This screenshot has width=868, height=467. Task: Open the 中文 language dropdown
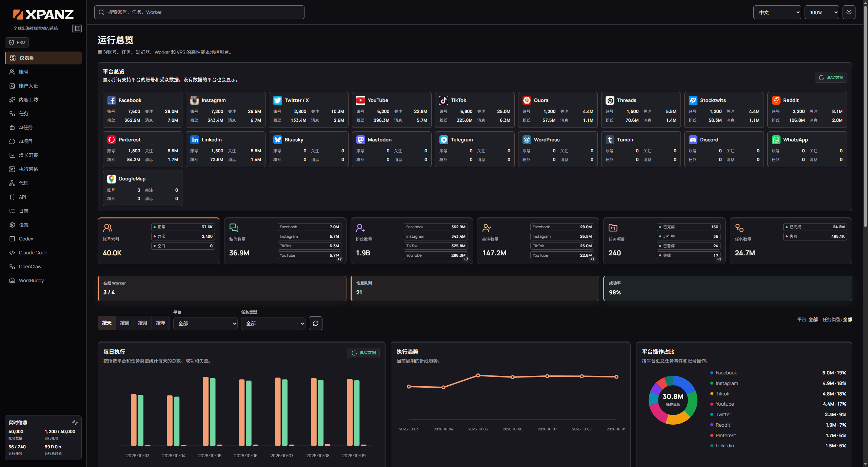point(777,13)
